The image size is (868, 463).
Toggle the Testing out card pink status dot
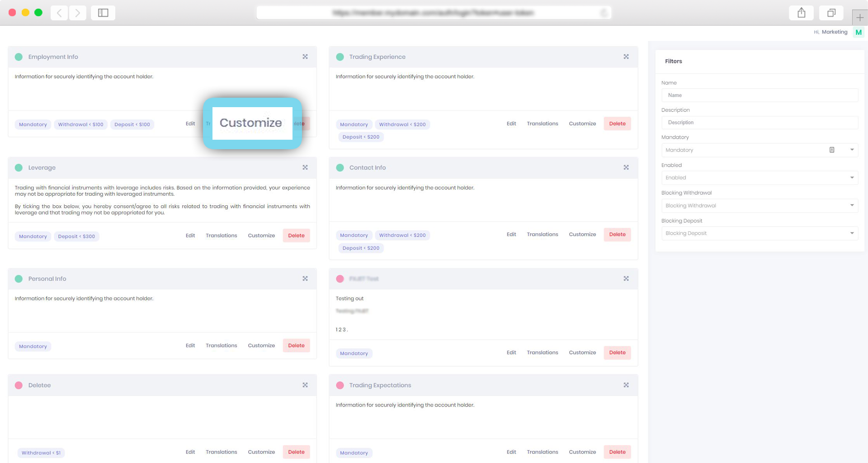[x=340, y=279]
